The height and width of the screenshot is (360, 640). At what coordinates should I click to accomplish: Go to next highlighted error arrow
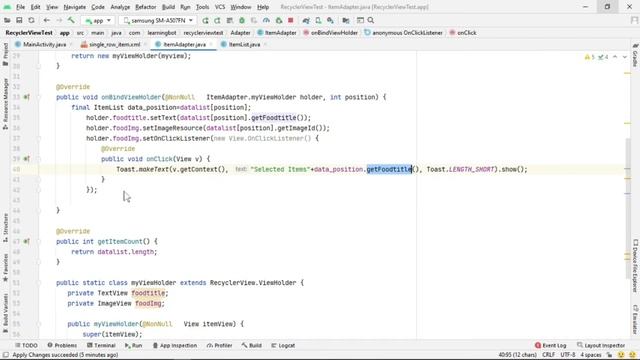(624, 57)
